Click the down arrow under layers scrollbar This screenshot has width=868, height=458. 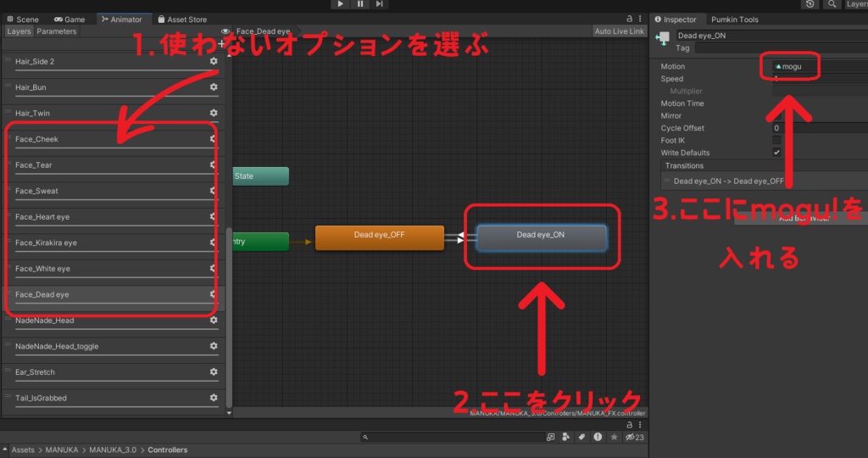[x=229, y=412]
